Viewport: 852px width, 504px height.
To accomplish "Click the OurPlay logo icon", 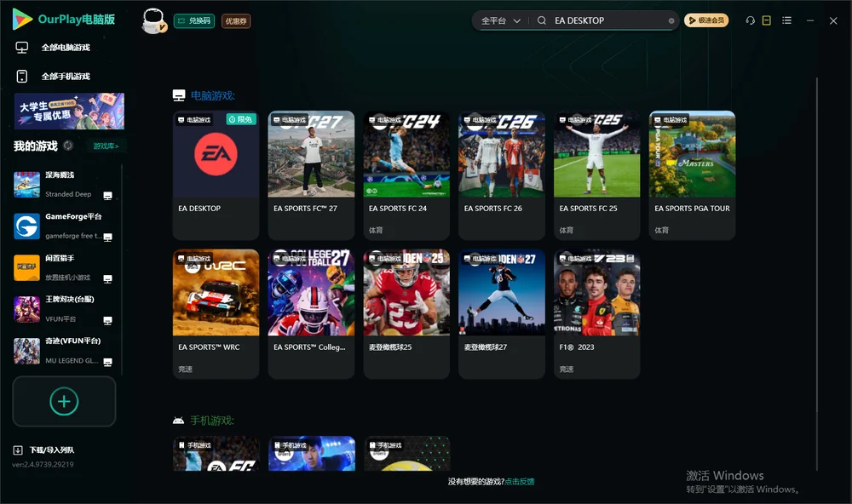I will coord(22,20).
